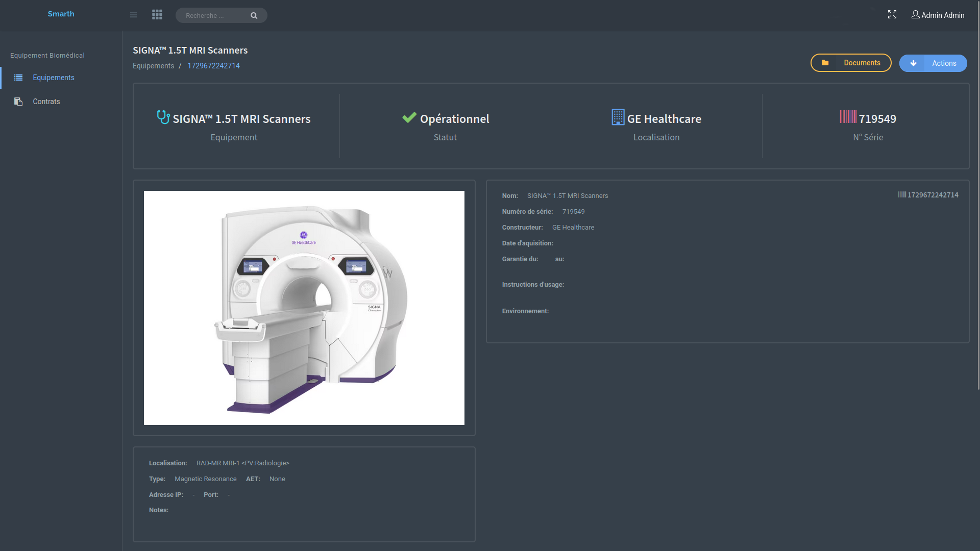Open the apps grid icon
Image resolution: width=980 pixels, height=551 pixels.
coord(157,15)
